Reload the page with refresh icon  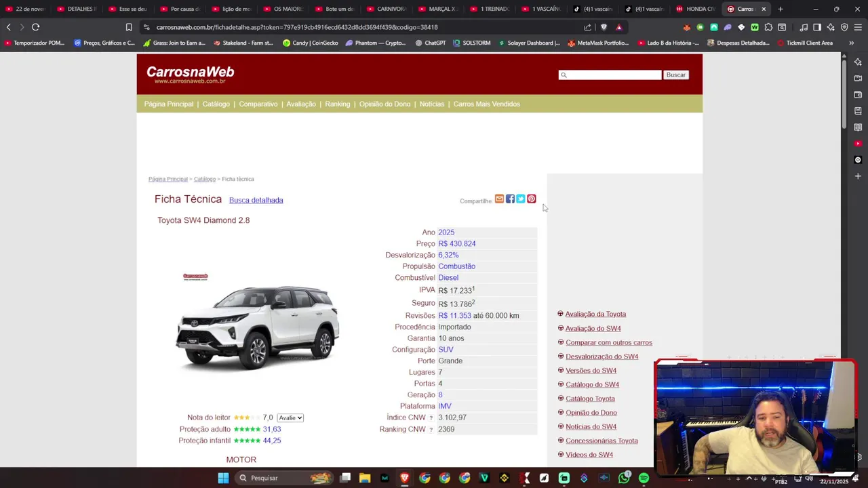[x=35, y=27]
